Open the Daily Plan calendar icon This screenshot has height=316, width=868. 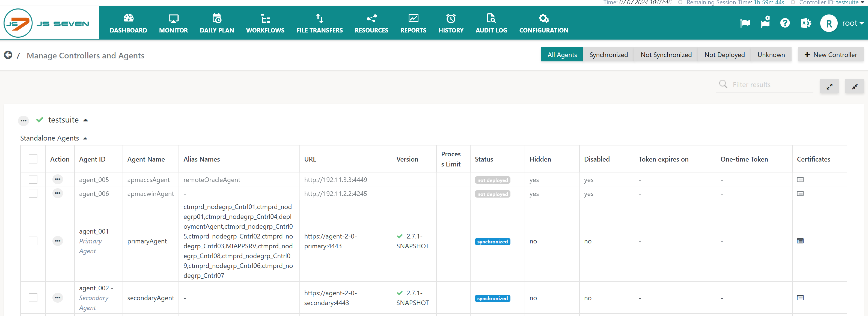217,18
